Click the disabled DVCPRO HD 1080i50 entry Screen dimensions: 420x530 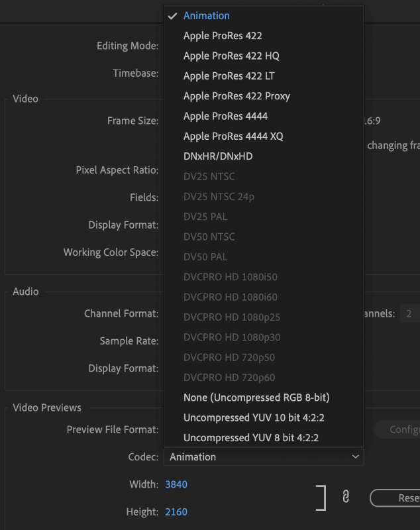[264, 277]
